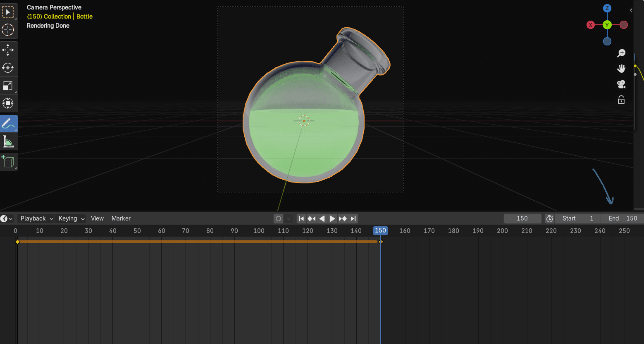Toggle the lock camera to view padlock
644x344 pixels.
(x=621, y=100)
